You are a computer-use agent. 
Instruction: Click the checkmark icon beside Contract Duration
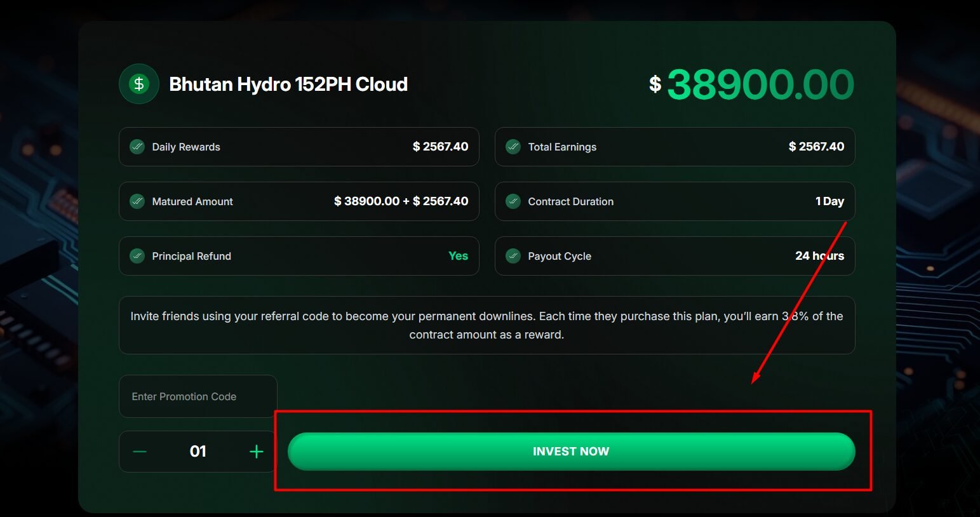pyautogui.click(x=513, y=201)
